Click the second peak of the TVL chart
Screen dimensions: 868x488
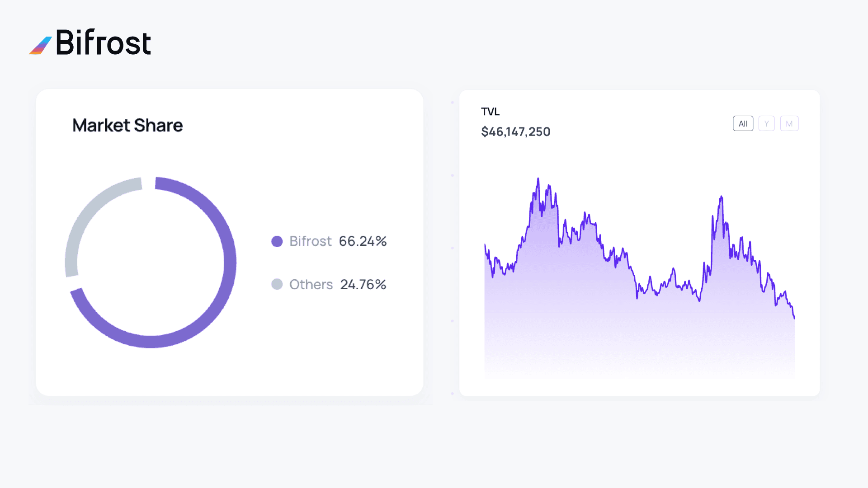coord(721,197)
